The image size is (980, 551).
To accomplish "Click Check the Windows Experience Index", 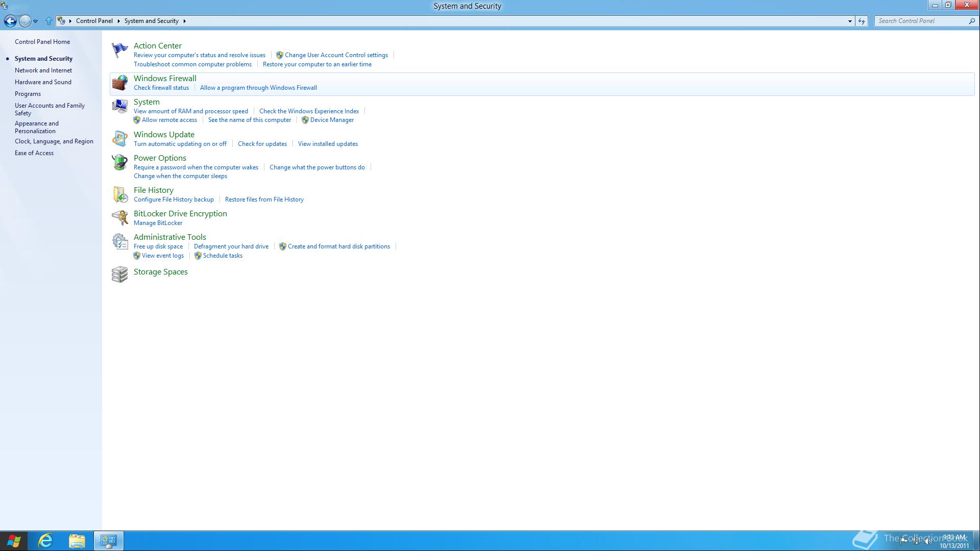I will pyautogui.click(x=309, y=111).
